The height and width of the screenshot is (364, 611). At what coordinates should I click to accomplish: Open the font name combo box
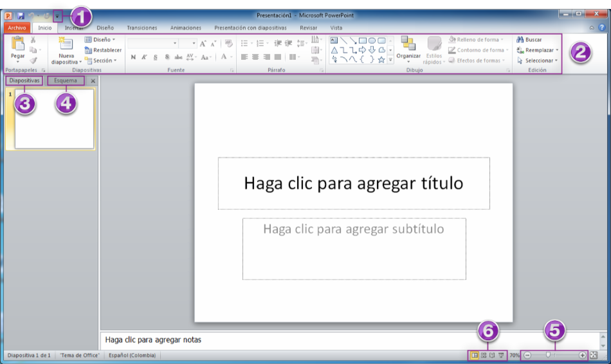tap(153, 43)
